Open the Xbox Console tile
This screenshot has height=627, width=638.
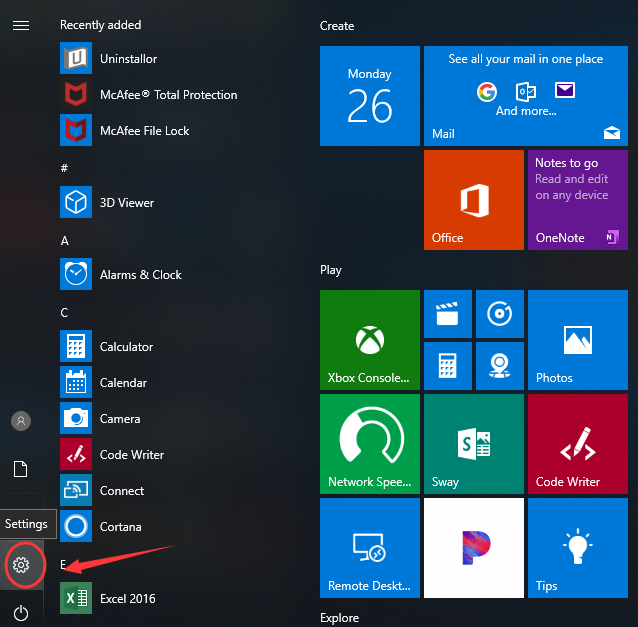click(x=370, y=340)
